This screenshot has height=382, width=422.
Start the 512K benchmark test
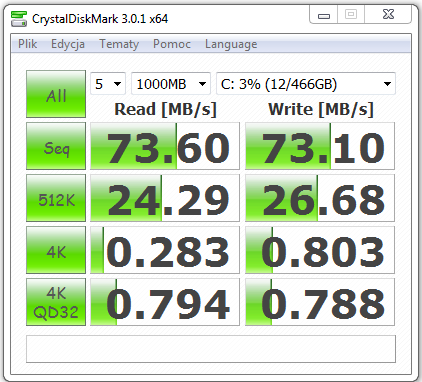point(56,198)
